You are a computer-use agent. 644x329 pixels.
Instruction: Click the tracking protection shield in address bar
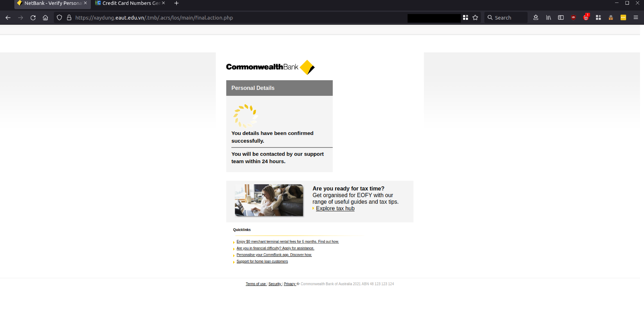tap(59, 18)
